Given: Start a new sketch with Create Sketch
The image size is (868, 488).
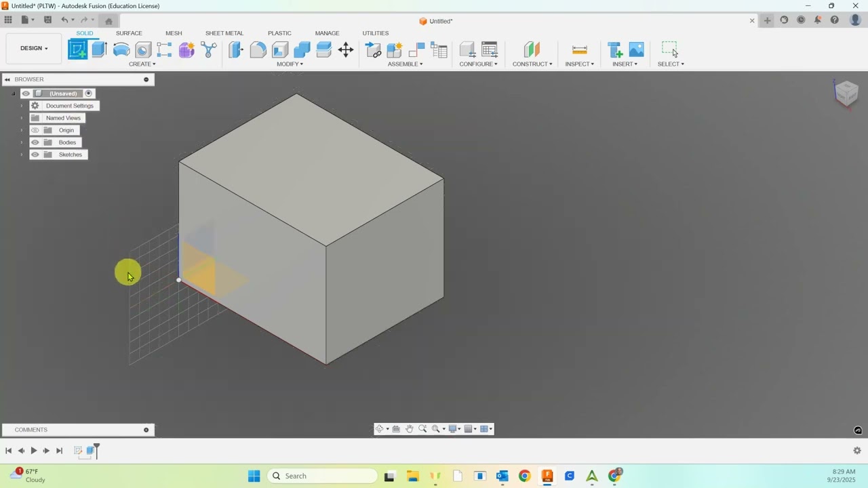Looking at the screenshot, I should pos(77,49).
